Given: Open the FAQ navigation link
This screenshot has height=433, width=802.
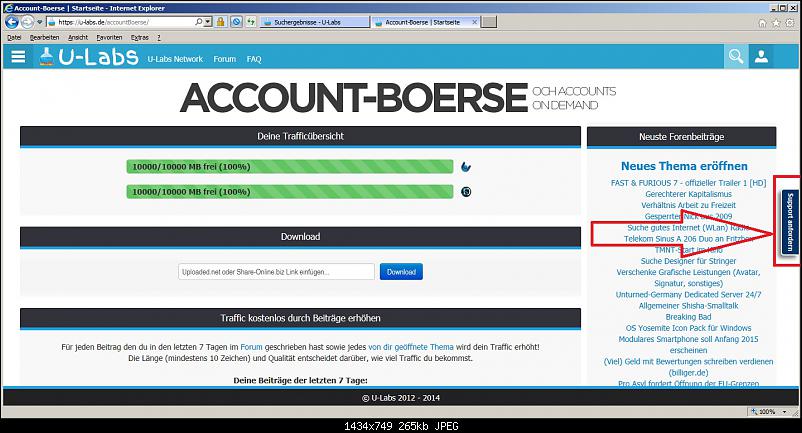Looking at the screenshot, I should coord(254,59).
